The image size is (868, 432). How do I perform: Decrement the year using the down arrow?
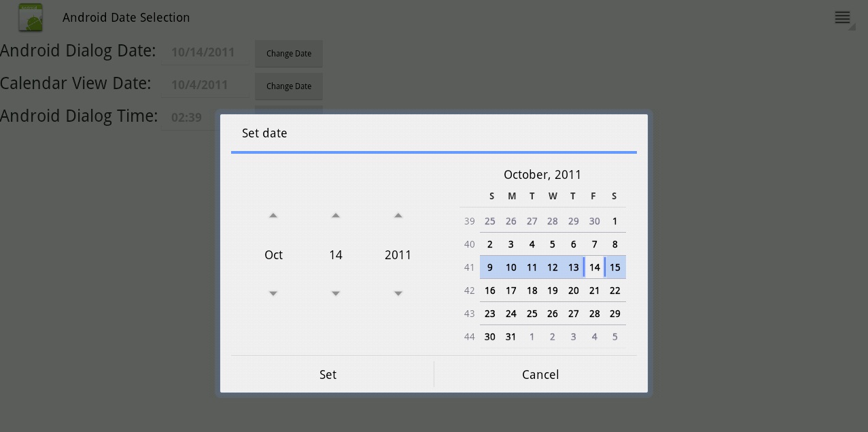(398, 293)
